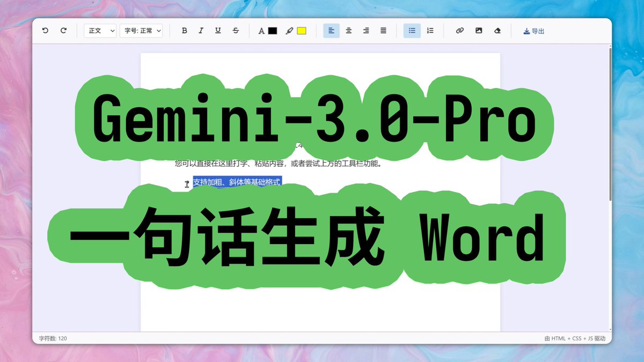This screenshot has height=362, width=644.
Task: Open the yellow highlight color swatch
Action: click(302, 31)
